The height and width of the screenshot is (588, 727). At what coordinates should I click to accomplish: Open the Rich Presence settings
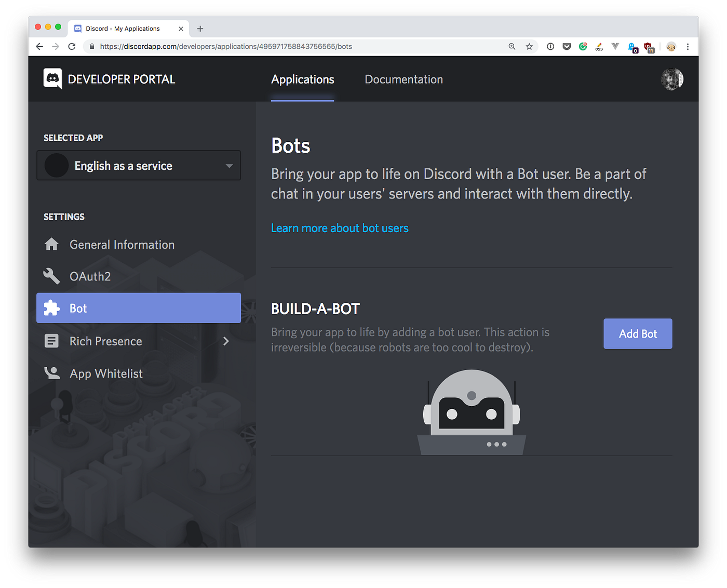(139, 341)
